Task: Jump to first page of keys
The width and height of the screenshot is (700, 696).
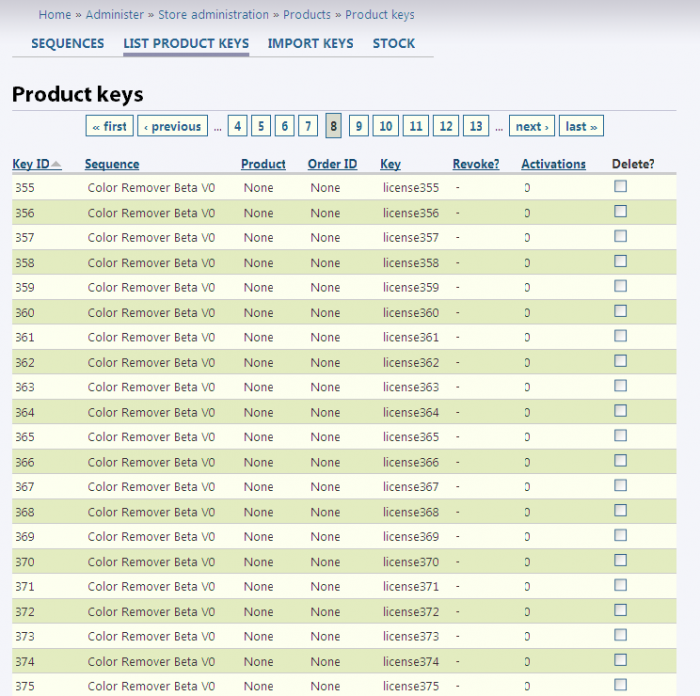Action: coord(109,126)
